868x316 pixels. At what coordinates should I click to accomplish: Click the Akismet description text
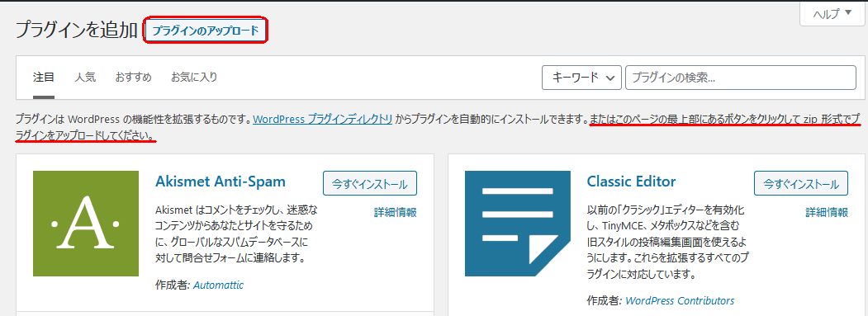pyautogui.click(x=237, y=234)
